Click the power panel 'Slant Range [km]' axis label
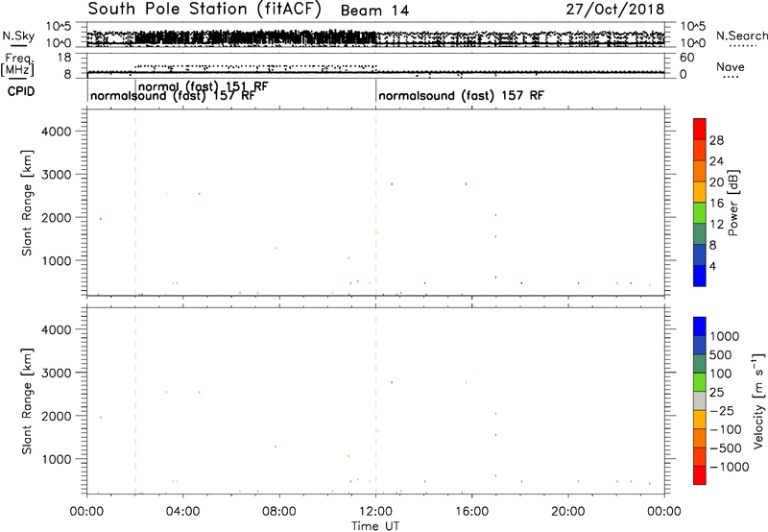The image size is (768, 532). coord(27,203)
